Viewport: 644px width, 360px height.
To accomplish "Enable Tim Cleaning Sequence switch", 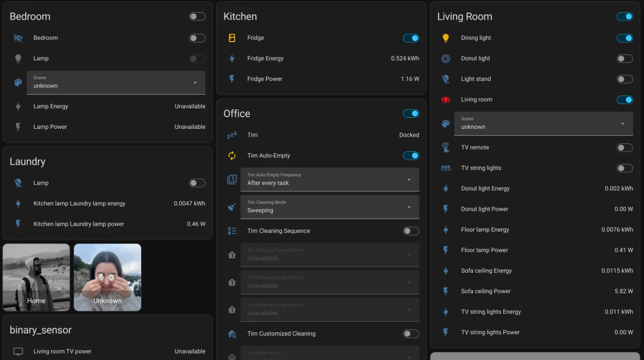I will pyautogui.click(x=411, y=231).
